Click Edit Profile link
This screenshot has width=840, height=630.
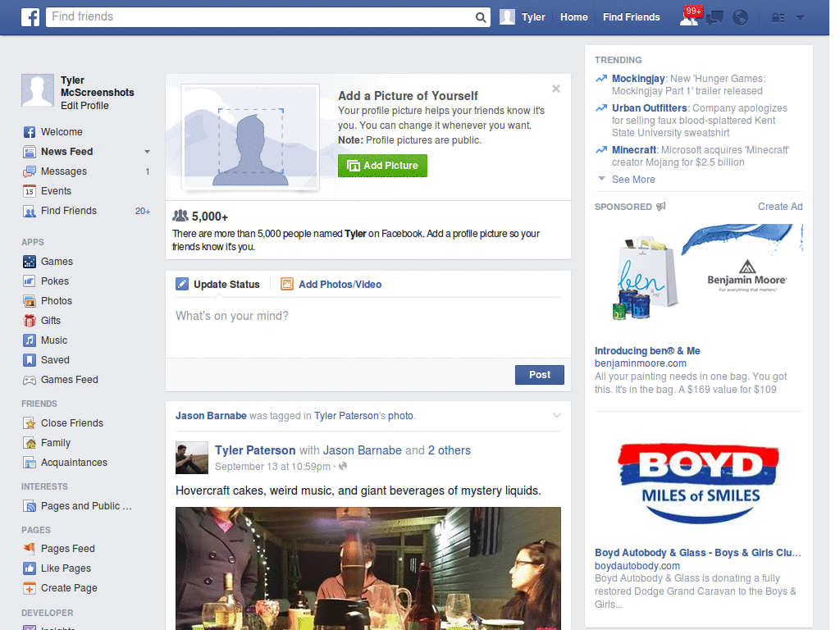click(x=84, y=106)
